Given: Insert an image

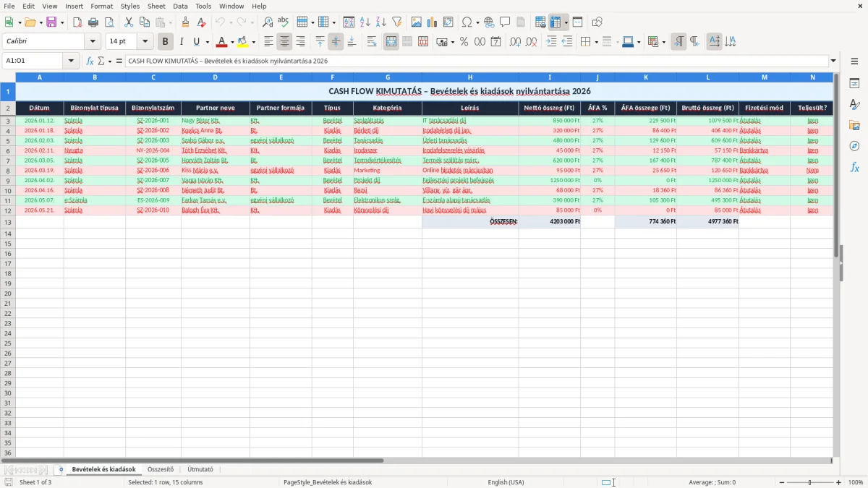Looking at the screenshot, I should 417,22.
